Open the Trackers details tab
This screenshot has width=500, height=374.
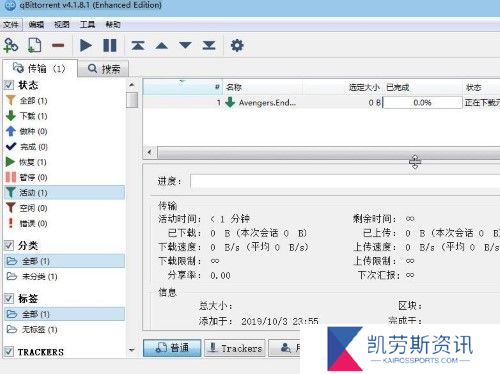coord(235,348)
